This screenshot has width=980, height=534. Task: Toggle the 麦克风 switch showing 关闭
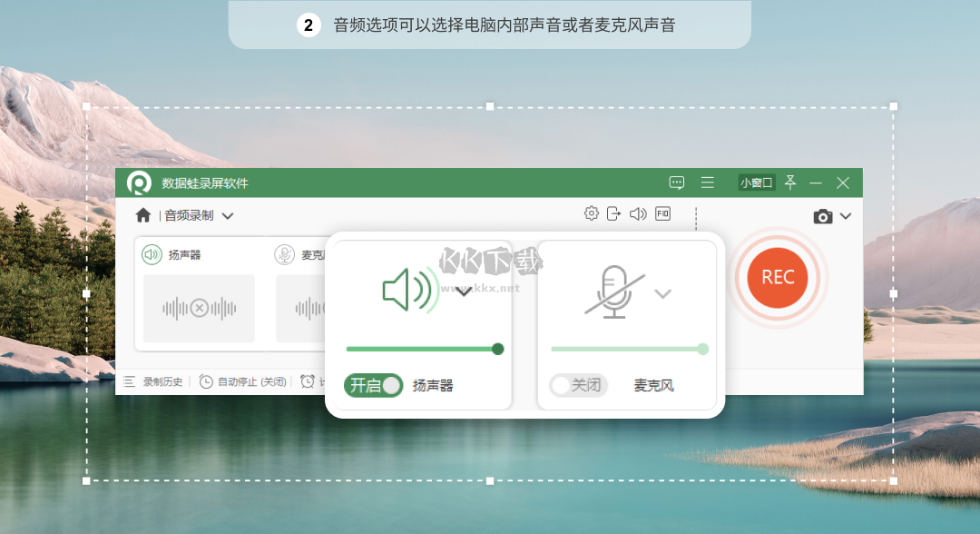point(579,385)
